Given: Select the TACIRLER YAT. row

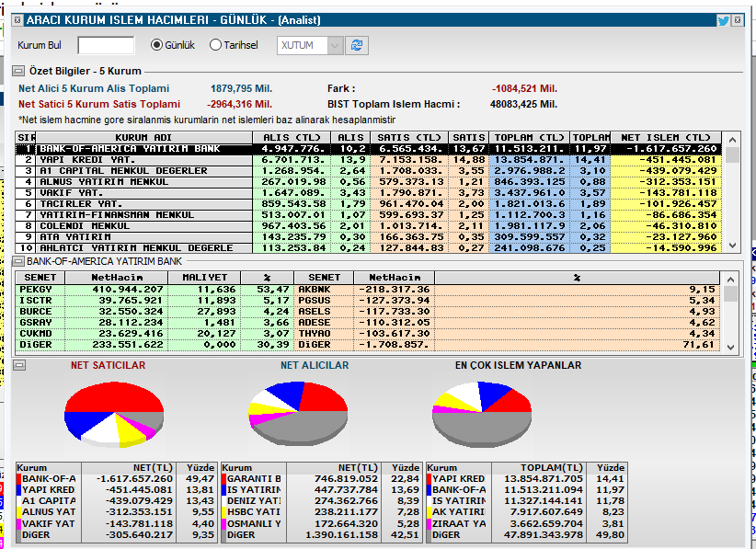Looking at the screenshot, I should tap(369, 204).
